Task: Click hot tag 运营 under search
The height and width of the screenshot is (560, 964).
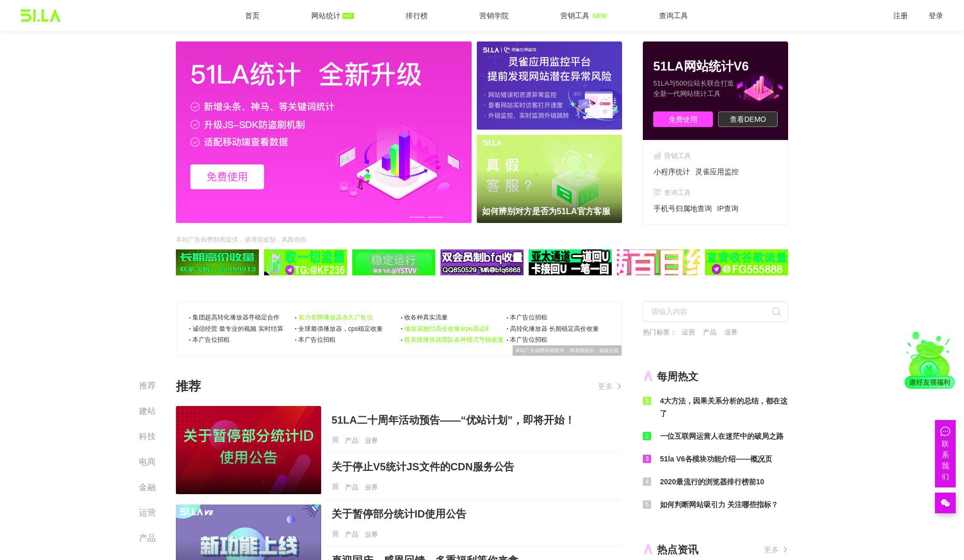Action: 688,332
